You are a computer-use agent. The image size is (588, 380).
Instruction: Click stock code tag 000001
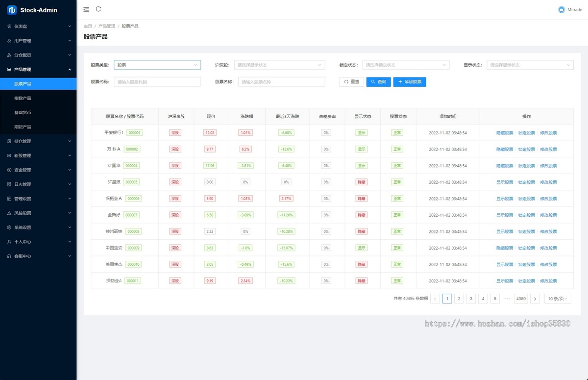point(135,133)
